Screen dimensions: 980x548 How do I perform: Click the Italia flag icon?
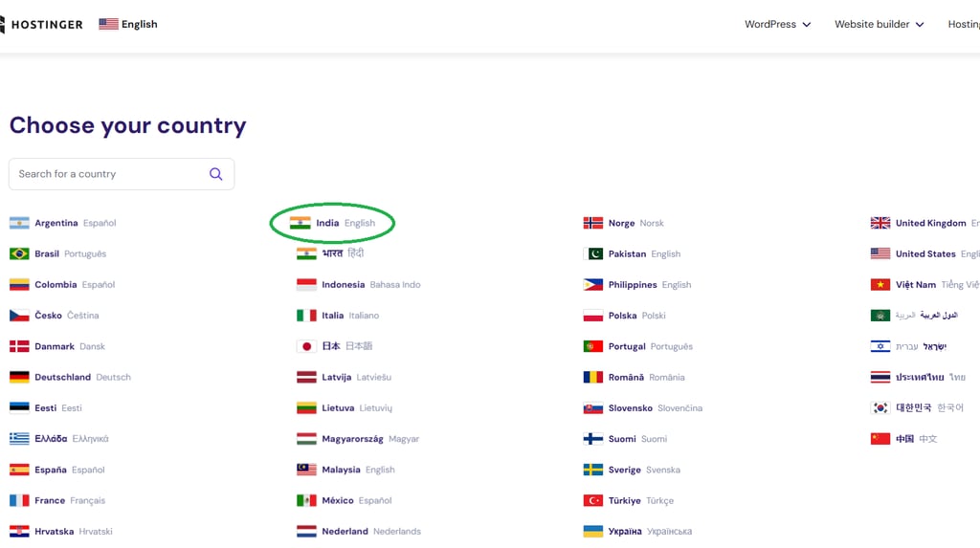(306, 316)
